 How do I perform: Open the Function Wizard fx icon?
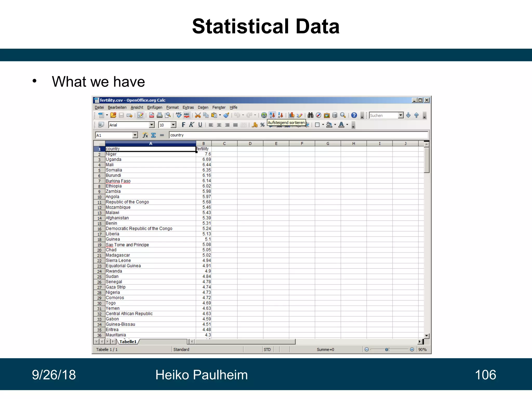(x=145, y=135)
